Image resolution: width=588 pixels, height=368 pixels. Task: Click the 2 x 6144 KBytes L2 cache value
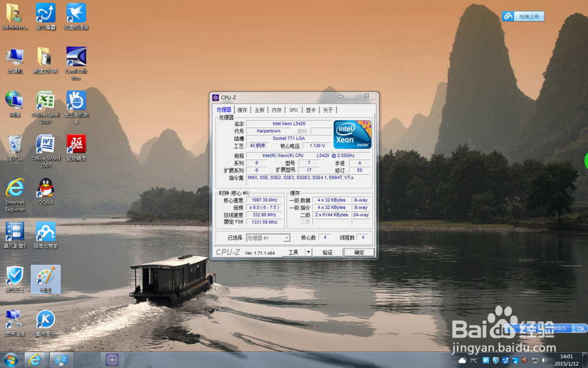[331, 215]
